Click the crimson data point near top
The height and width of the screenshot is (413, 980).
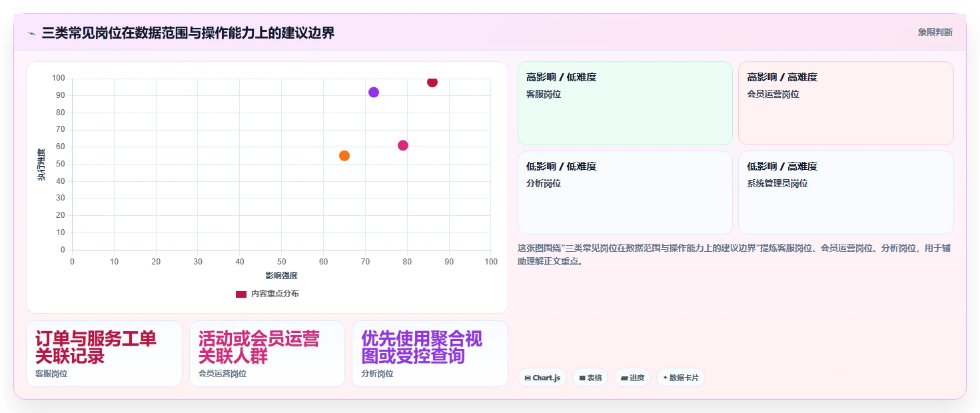click(x=432, y=82)
